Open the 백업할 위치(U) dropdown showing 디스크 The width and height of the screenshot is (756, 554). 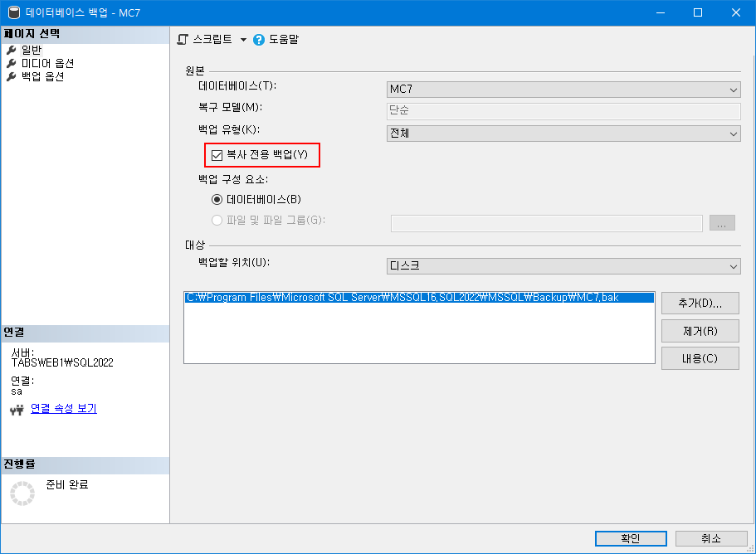(x=734, y=265)
